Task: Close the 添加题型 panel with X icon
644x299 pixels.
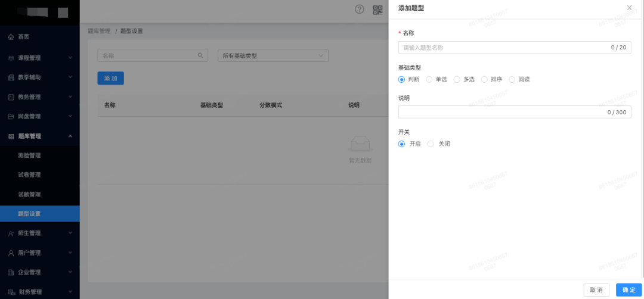Action: 629,8
